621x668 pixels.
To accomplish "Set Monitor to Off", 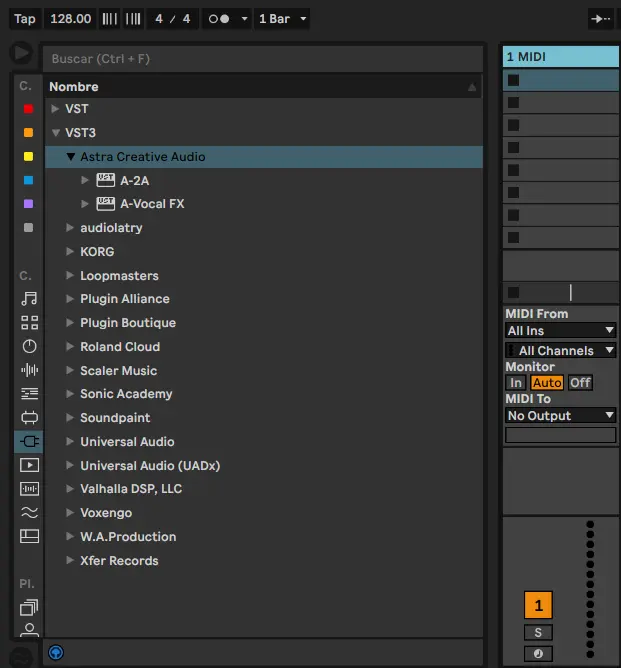I will coord(580,383).
